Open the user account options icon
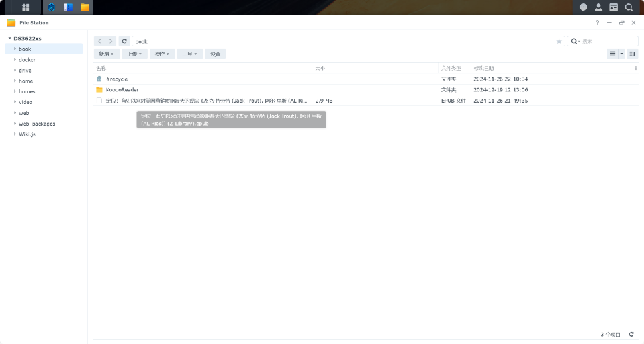This screenshot has width=644, height=344. point(598,7)
